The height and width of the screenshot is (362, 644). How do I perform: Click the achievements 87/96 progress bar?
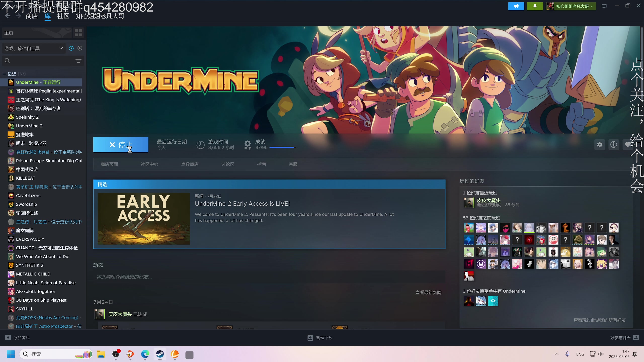click(283, 148)
